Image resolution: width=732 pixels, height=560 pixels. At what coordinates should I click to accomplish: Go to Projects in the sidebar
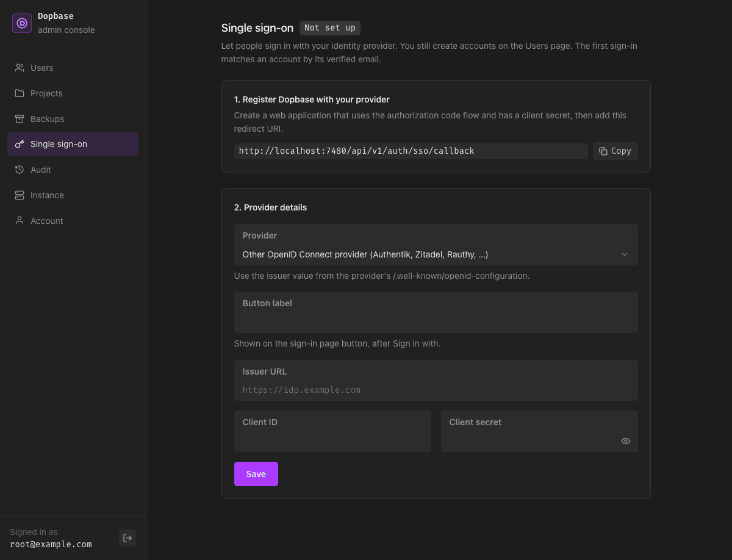tap(73, 93)
